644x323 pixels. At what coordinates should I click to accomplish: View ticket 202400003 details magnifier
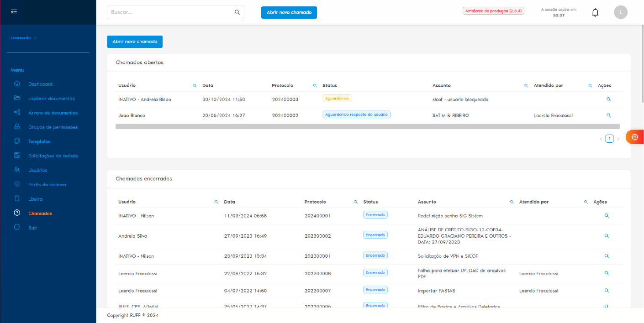608,99
